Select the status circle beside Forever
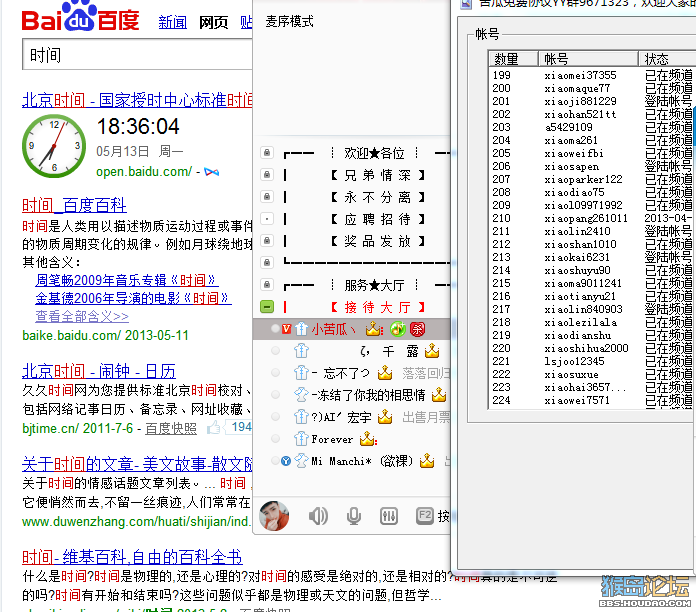The height and width of the screenshot is (612, 696). [x=275, y=439]
